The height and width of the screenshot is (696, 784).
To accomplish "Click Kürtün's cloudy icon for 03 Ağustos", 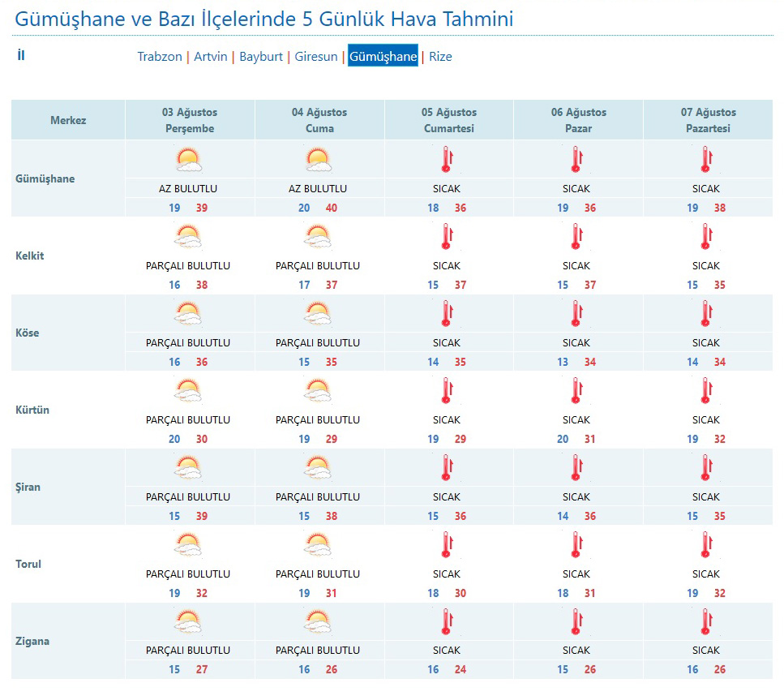I will (x=188, y=391).
